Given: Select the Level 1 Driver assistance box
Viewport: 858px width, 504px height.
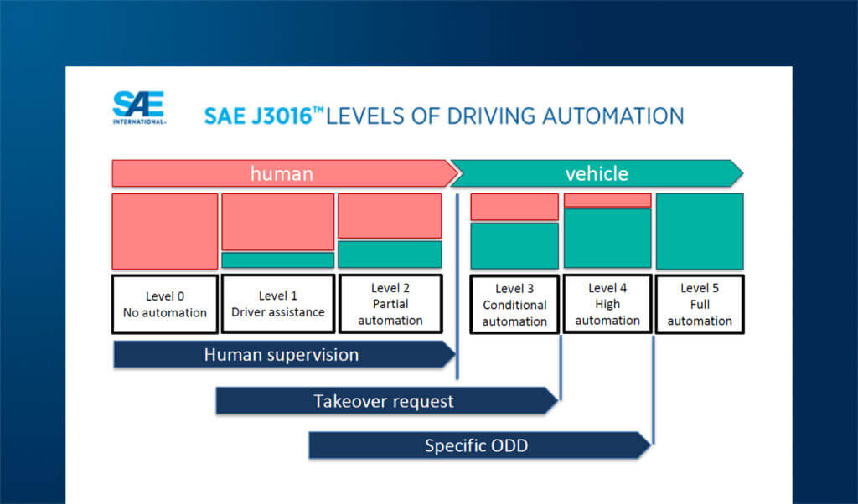Looking at the screenshot, I should coord(277,304).
